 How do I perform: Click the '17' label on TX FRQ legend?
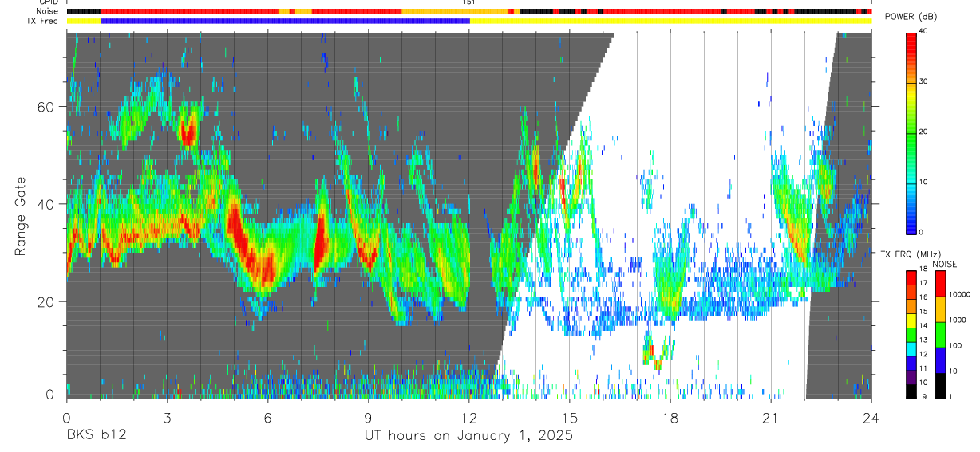coord(923,283)
